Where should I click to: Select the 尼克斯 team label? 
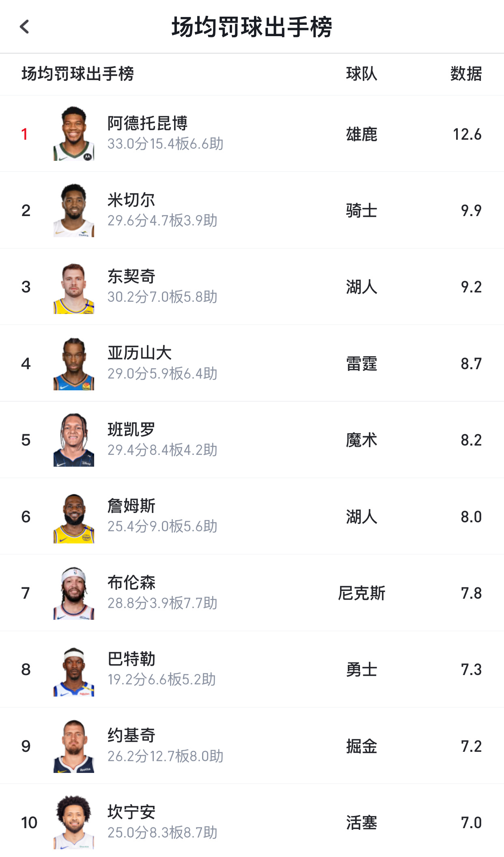click(x=362, y=593)
